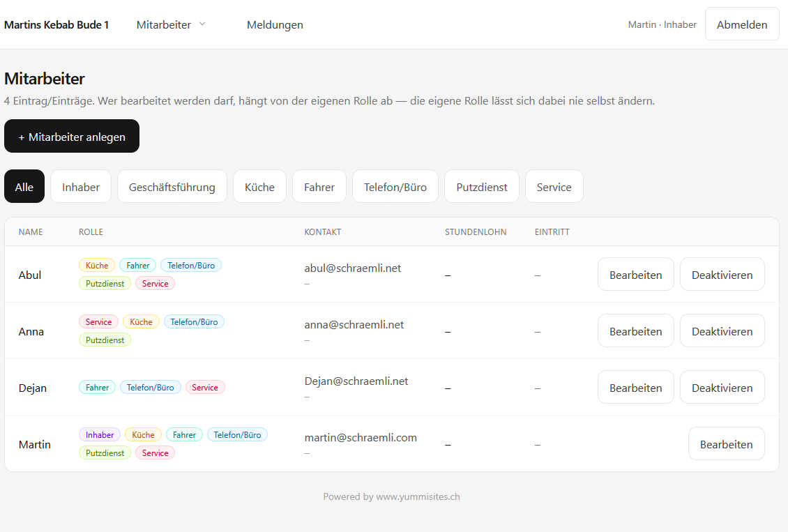Click the EINTRITT column header

[x=552, y=231]
